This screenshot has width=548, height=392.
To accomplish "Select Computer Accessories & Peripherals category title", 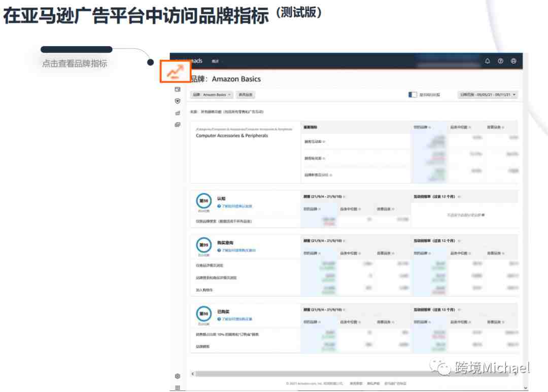I will tap(232, 135).
